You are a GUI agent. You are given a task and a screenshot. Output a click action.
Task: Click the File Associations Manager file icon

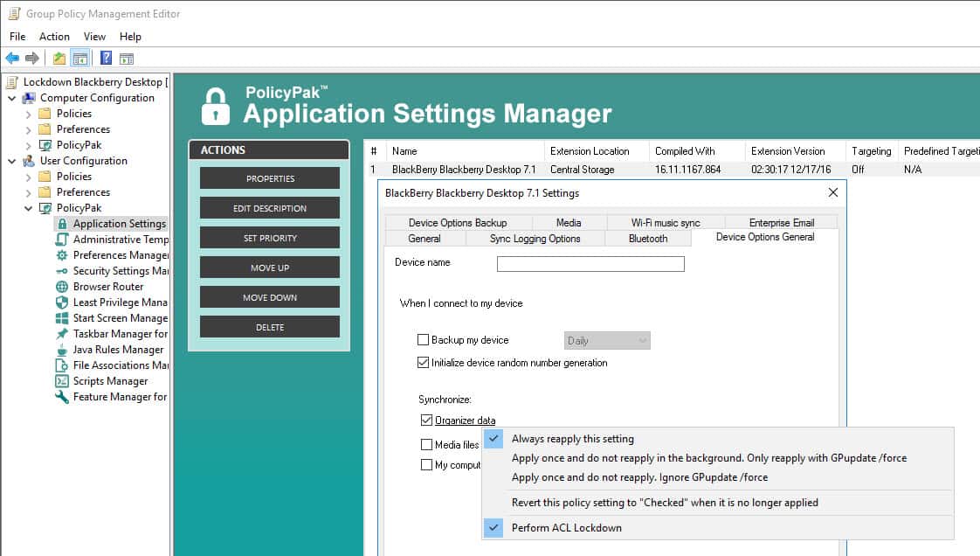62,365
